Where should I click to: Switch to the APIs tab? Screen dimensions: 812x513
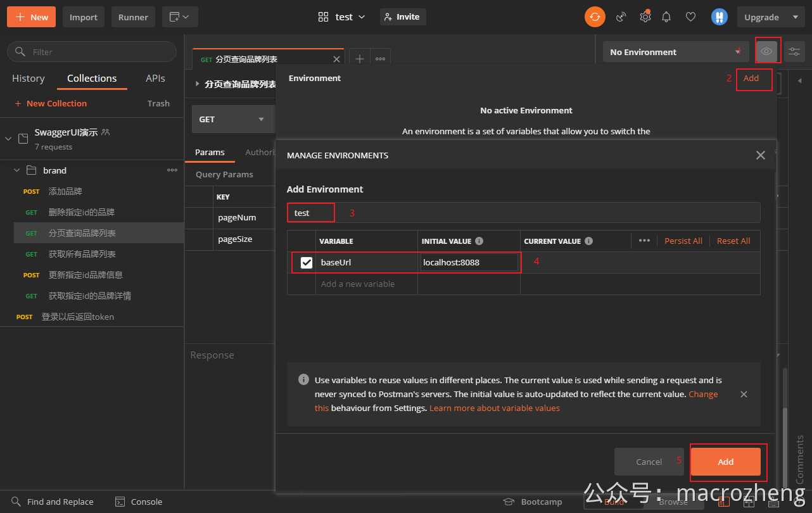tap(155, 79)
